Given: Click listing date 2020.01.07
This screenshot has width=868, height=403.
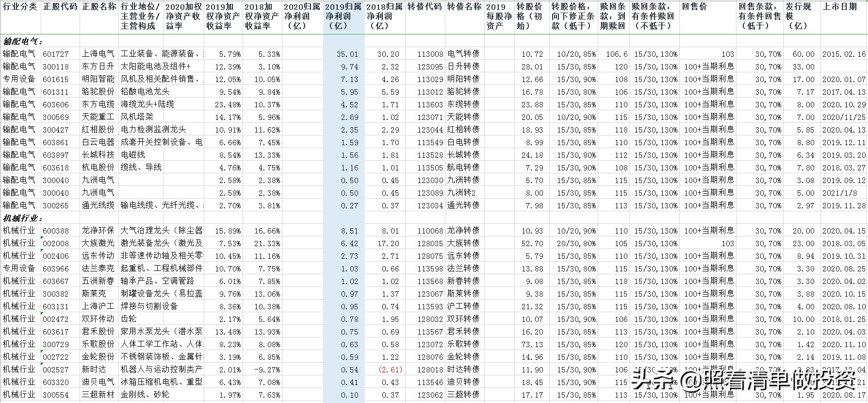Looking at the screenshot, I should tap(844, 80).
